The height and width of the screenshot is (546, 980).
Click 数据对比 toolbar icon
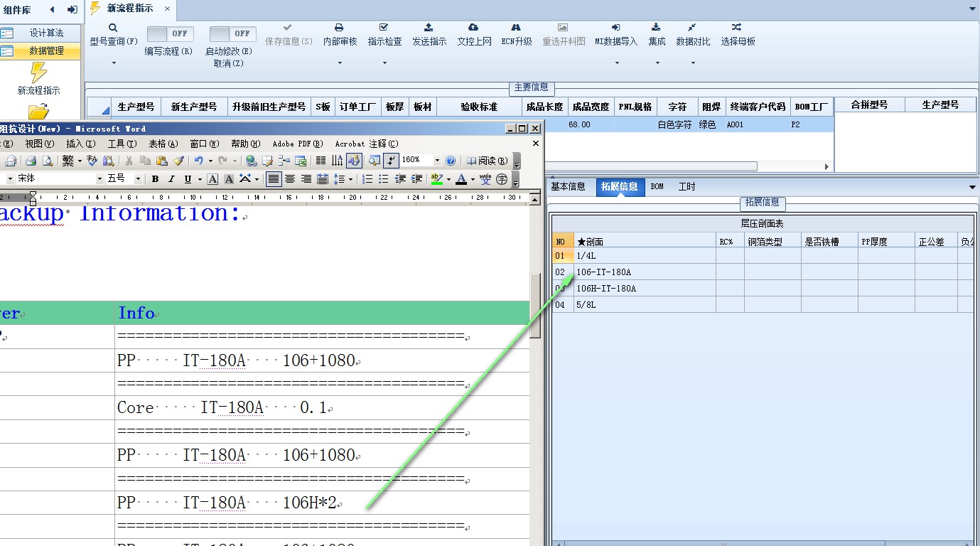693,34
